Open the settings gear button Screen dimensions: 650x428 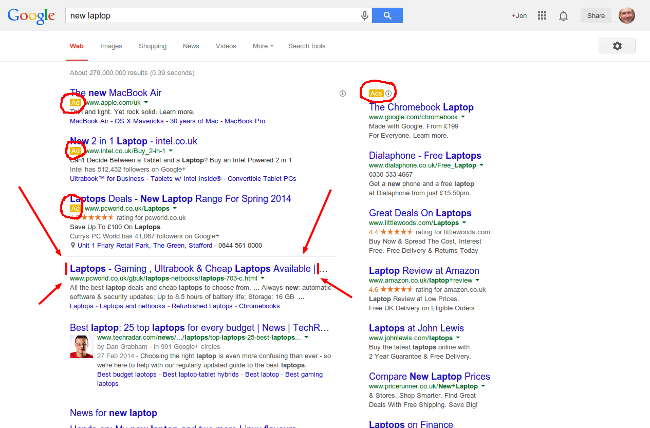click(x=617, y=46)
